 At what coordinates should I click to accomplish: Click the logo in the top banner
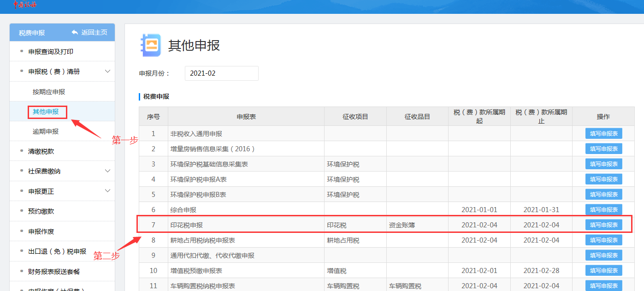tap(25, 5)
